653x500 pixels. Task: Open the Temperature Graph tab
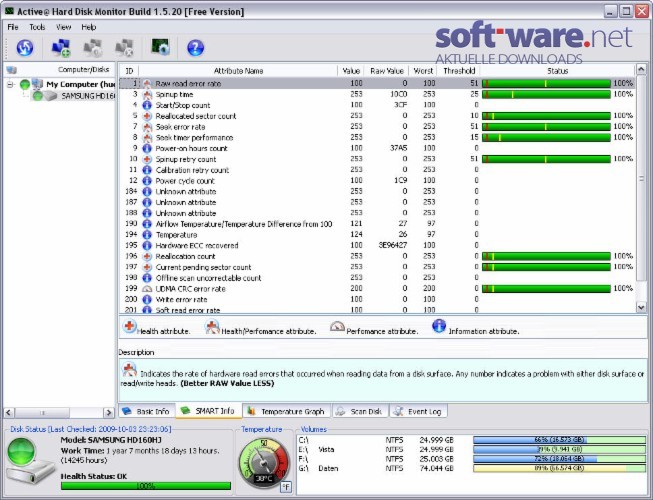(287, 412)
